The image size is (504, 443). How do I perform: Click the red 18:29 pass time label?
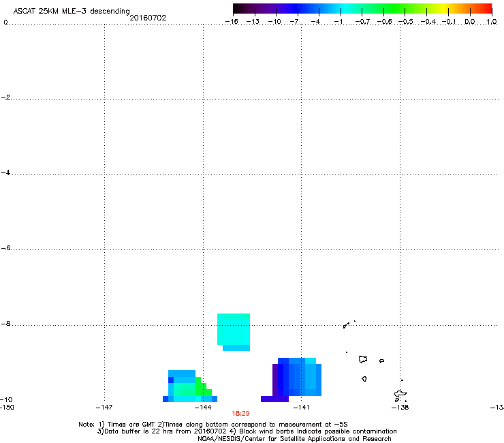(x=240, y=414)
